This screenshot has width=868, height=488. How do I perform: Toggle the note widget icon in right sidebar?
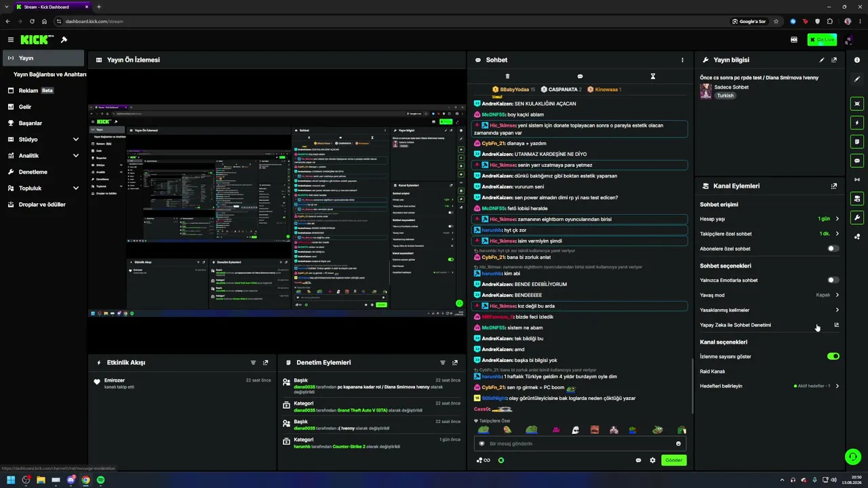tap(857, 142)
